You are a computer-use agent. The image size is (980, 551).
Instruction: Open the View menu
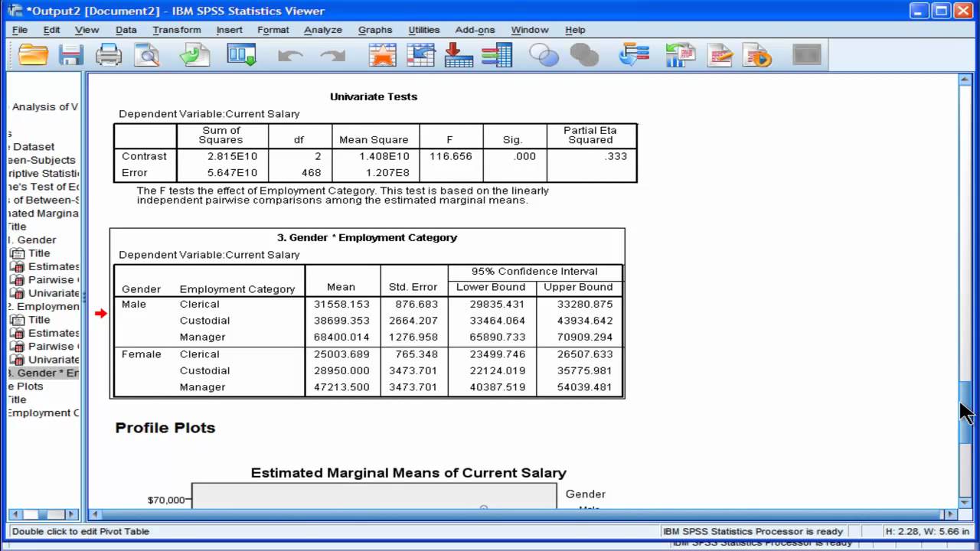point(87,30)
